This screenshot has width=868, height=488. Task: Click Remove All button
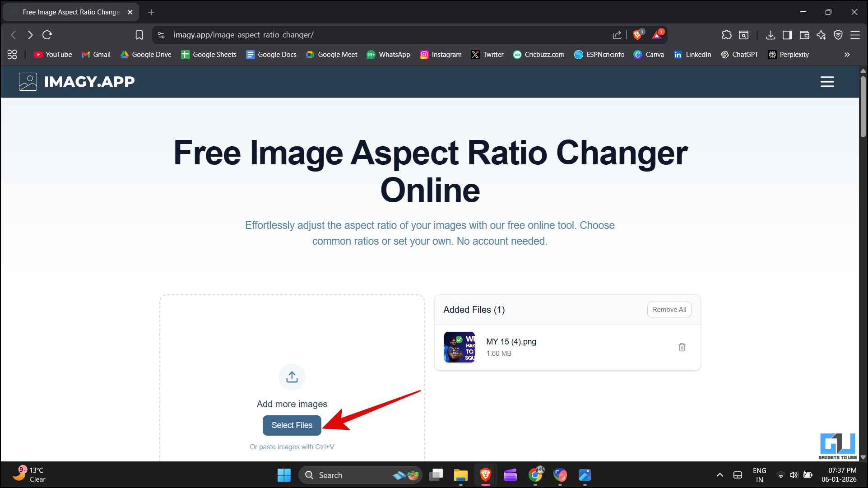click(669, 310)
